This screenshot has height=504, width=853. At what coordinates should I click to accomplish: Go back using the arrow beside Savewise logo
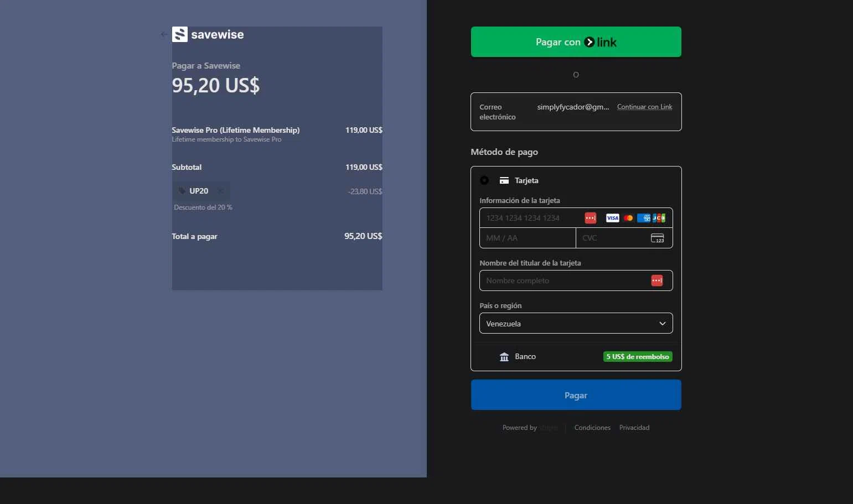click(x=164, y=34)
